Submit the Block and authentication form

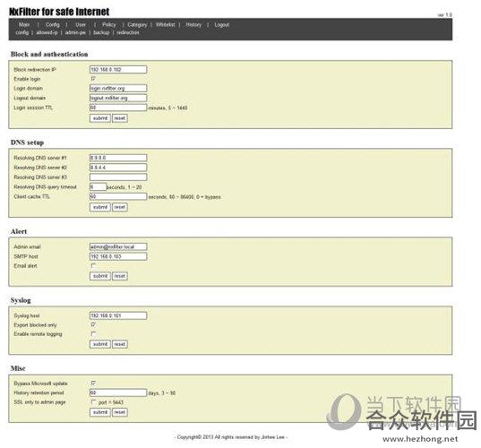[100, 118]
